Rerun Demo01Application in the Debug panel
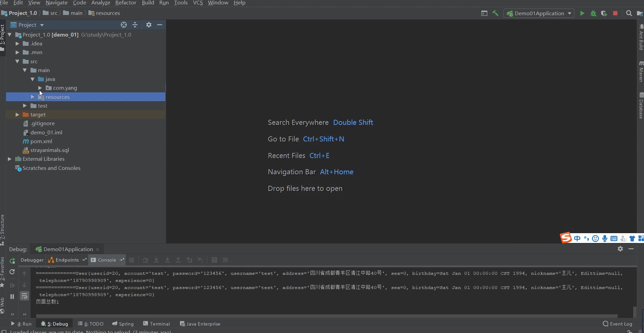This screenshot has width=644, height=333. (13, 261)
